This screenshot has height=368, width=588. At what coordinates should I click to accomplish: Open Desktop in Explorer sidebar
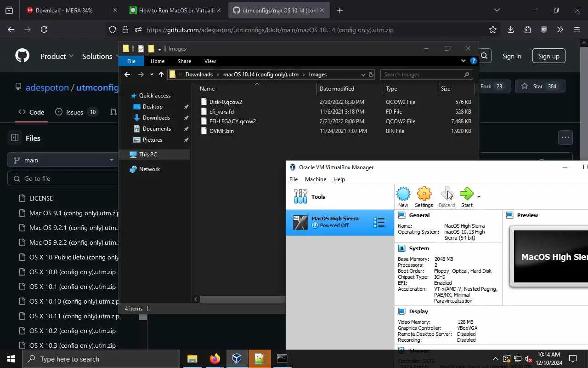coord(153,107)
